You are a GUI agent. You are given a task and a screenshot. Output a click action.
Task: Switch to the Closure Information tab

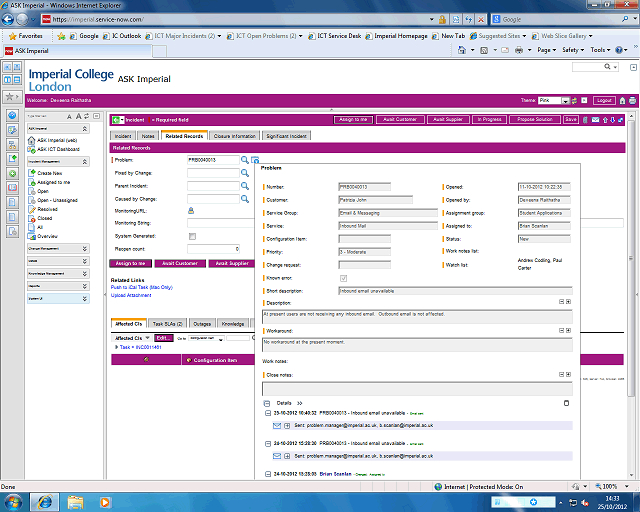pos(235,135)
